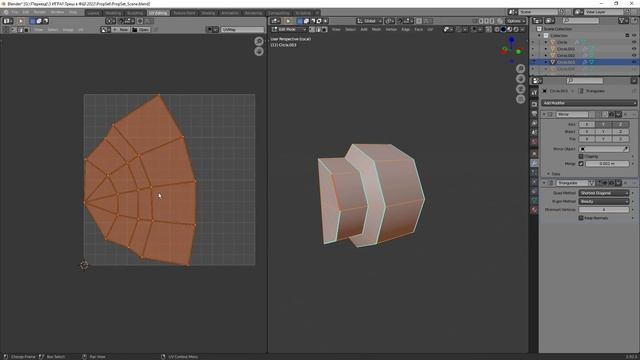Click the 3D viewport zoom gizmo icon

[x=520, y=68]
